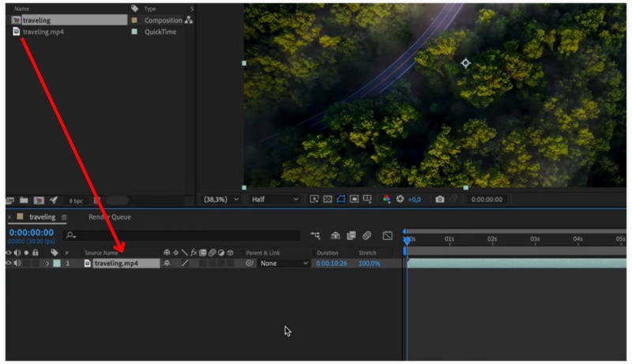Viewport: 632px width, 364px height.
Task: Expand the traveling.mp4 layer properties
Action: 47,263
